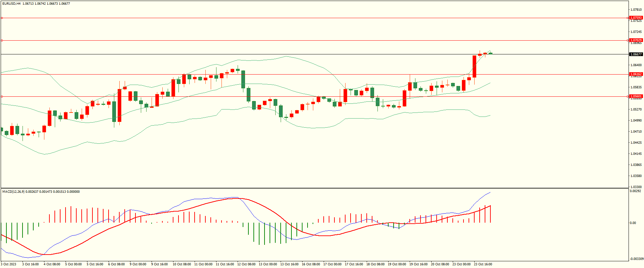Image resolution: width=644 pixels, height=268 pixels.
Task: Click the 1.04990 price axis label
Action: coord(636,121)
